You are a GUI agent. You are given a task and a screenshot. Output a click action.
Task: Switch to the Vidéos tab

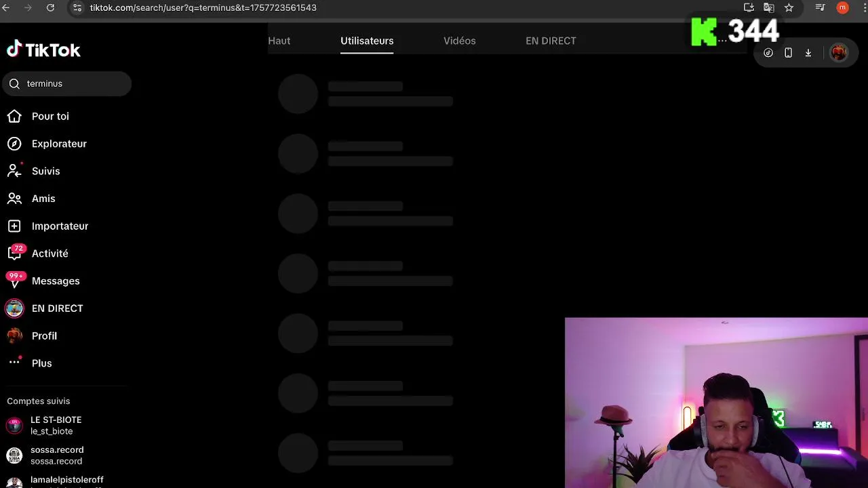pos(460,41)
